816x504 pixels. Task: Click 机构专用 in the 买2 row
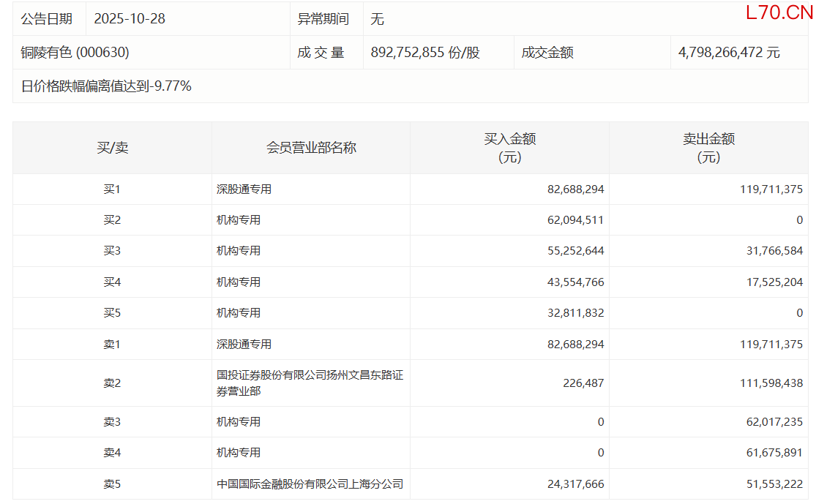[239, 220]
